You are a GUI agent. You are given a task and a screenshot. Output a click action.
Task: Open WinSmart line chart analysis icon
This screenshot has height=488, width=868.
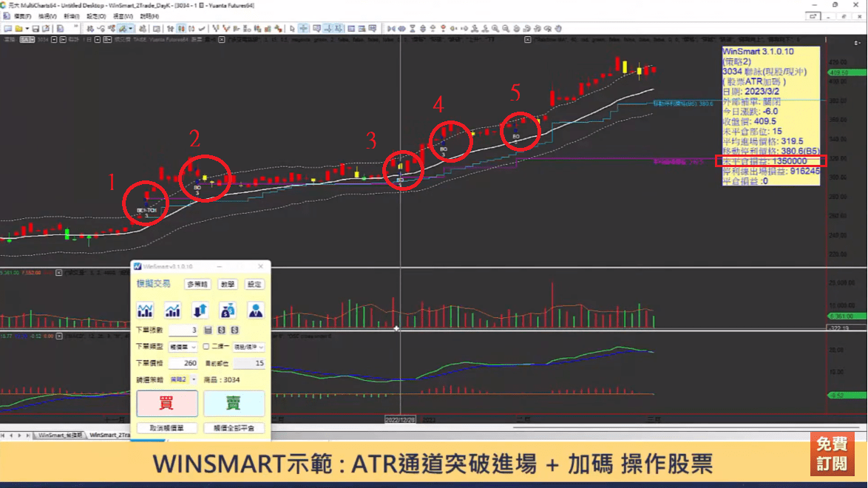145,311
